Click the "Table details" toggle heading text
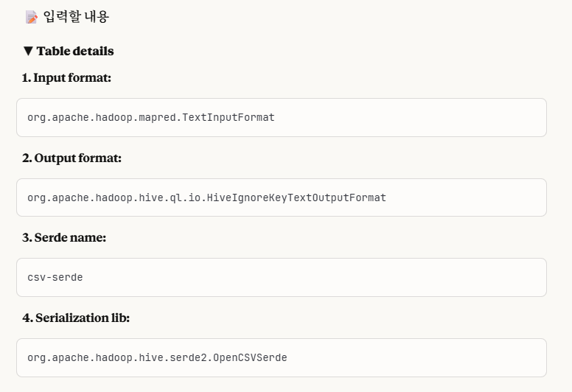This screenshot has width=572, height=392. (x=75, y=52)
